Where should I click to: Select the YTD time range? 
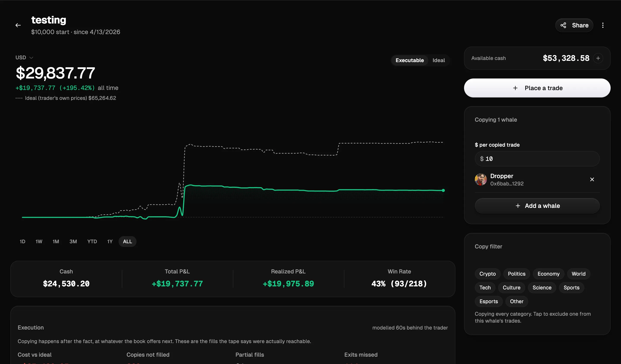tap(92, 242)
